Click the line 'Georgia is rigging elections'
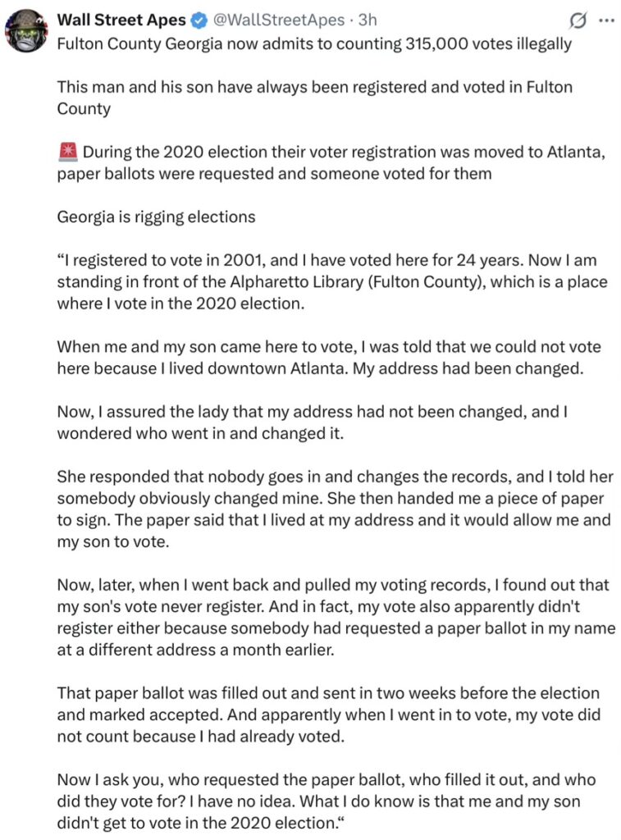Viewport: 621px width, 840px height. point(156,217)
